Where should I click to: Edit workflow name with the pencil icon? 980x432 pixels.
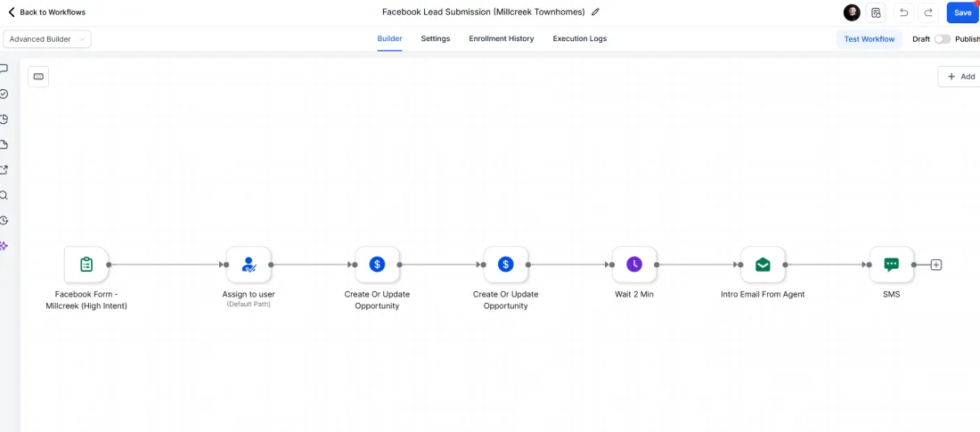(596, 12)
